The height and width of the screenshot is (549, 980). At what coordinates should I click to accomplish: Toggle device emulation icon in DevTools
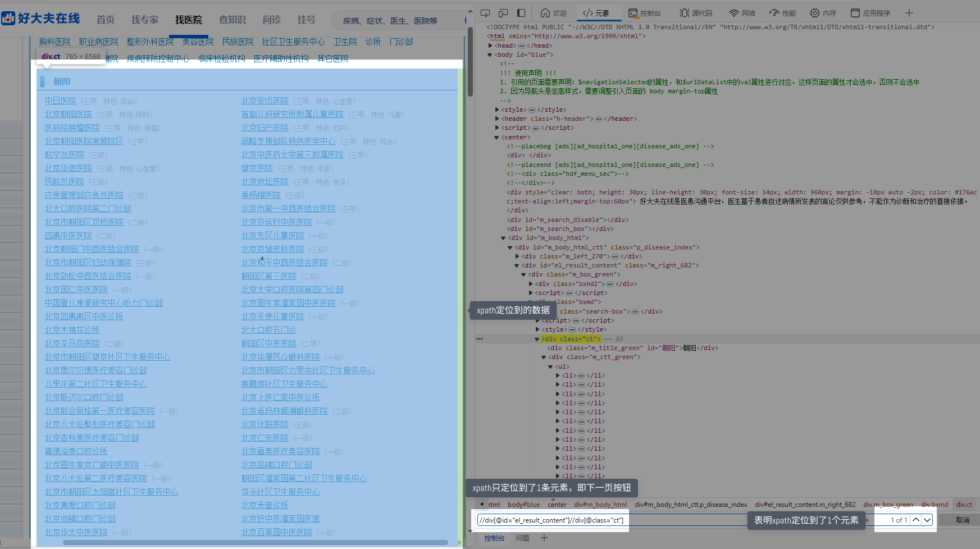(x=503, y=13)
